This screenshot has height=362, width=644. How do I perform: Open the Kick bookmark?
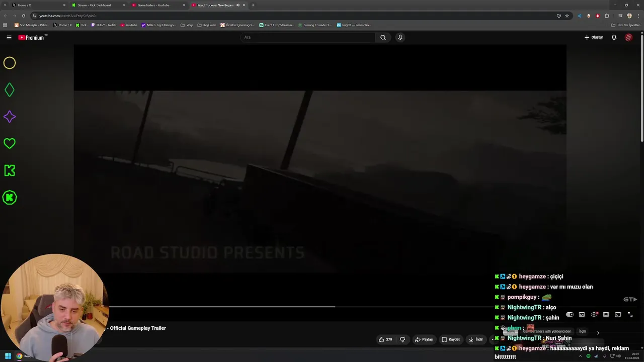(81, 25)
